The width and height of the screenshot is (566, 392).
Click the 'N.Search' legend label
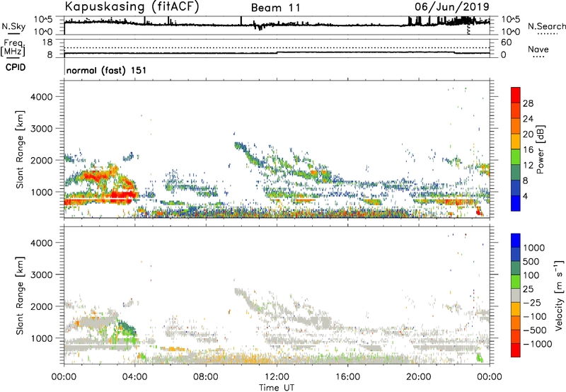[x=546, y=26]
